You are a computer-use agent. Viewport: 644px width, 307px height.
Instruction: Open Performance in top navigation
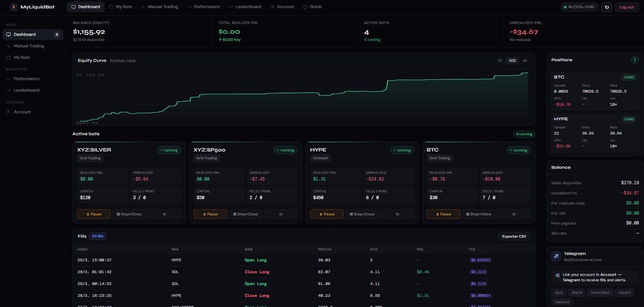203,7
